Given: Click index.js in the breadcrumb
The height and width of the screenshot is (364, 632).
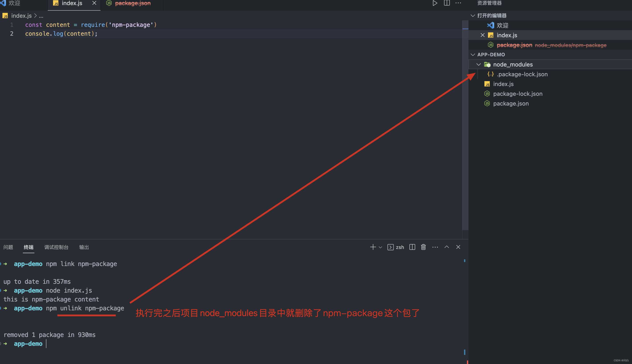Looking at the screenshot, I should (21, 16).
